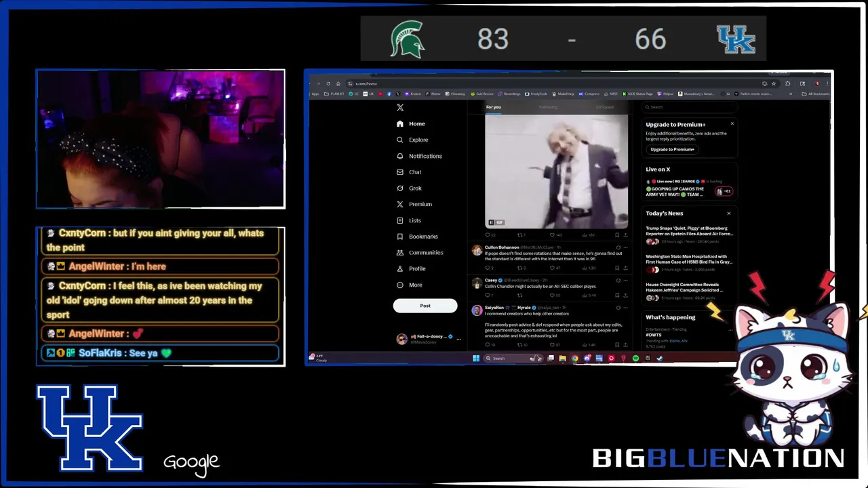Like the GIF post with 143 likes

[x=552, y=235]
